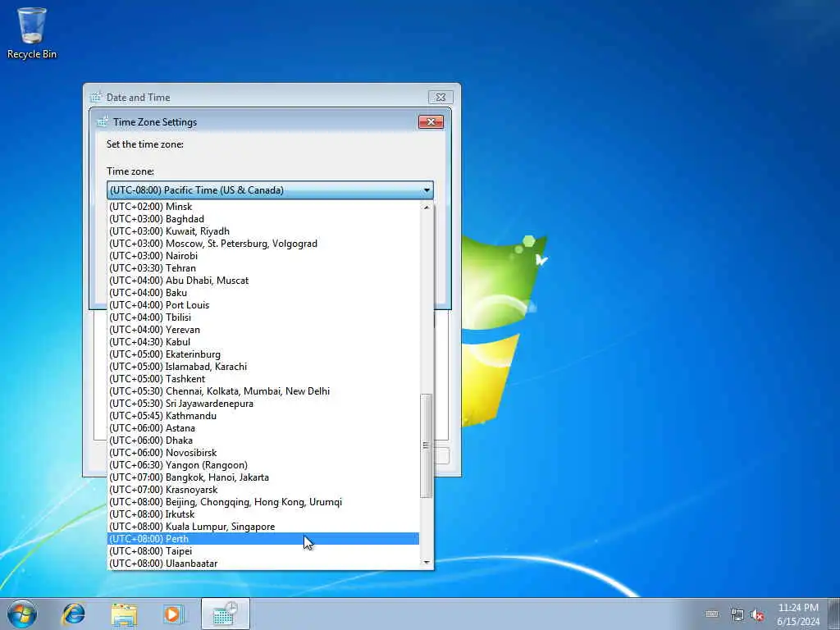Image resolution: width=840 pixels, height=630 pixels.
Task: Pick highlighted (UTC+08:00) Perth entry
Action: (263, 539)
